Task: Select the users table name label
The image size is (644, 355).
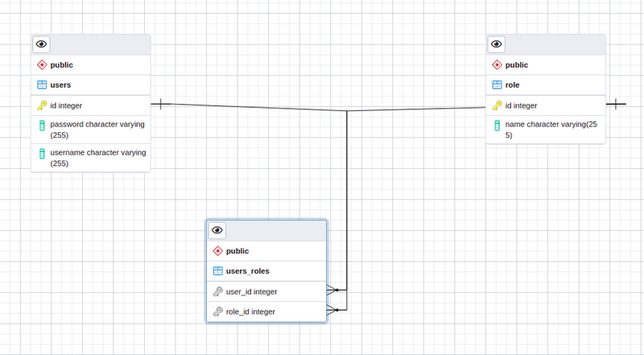Action: 60,85
